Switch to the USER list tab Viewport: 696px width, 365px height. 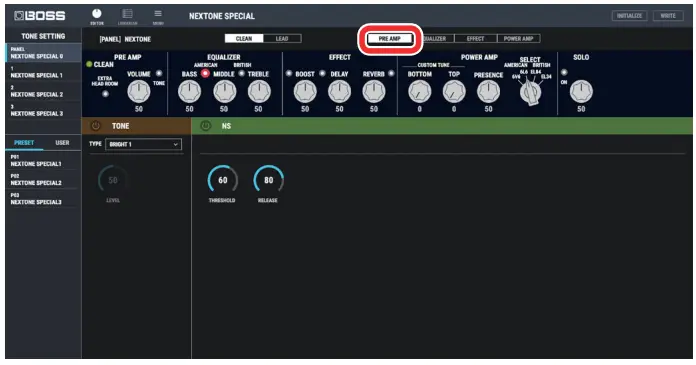[62, 143]
